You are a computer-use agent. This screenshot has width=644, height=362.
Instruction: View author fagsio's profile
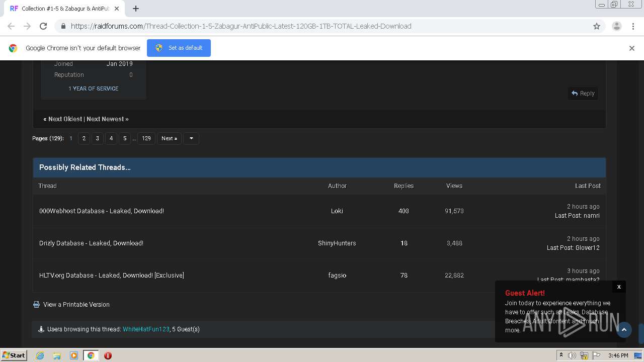point(337,276)
